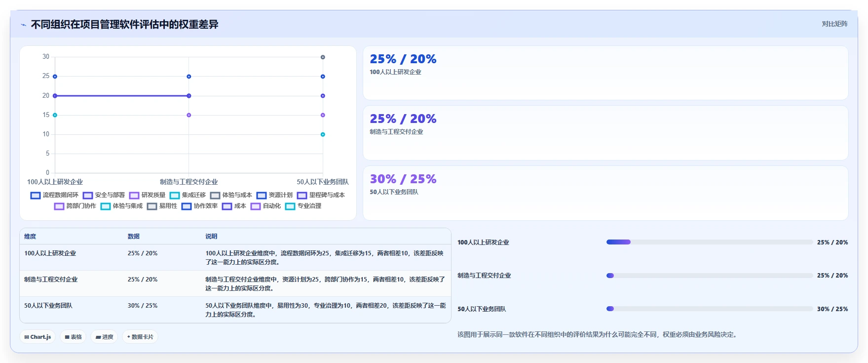
Task: Toggle the 集成迁移 legend item
Action: (188, 195)
